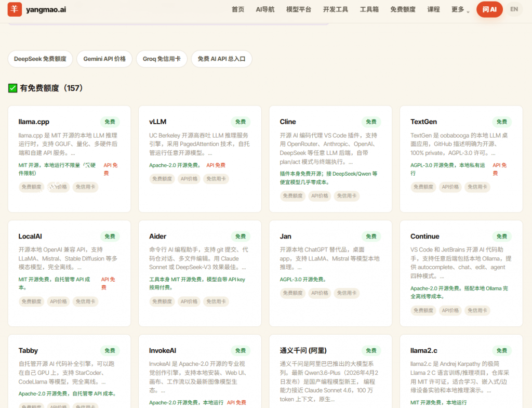Open the TextGen card title
532x408 pixels.
(x=423, y=122)
